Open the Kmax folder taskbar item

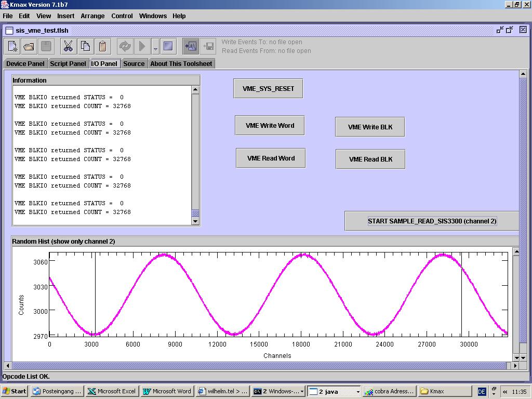click(x=445, y=391)
